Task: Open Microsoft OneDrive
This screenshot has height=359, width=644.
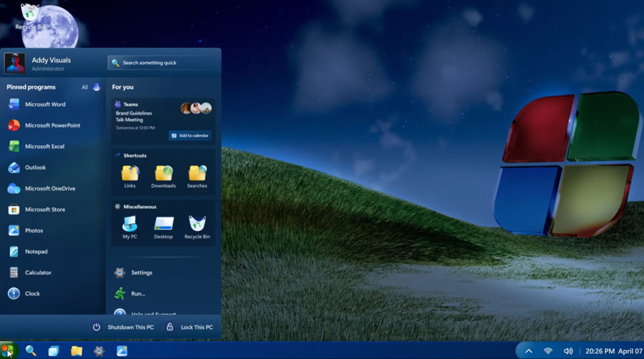Action: (50, 188)
